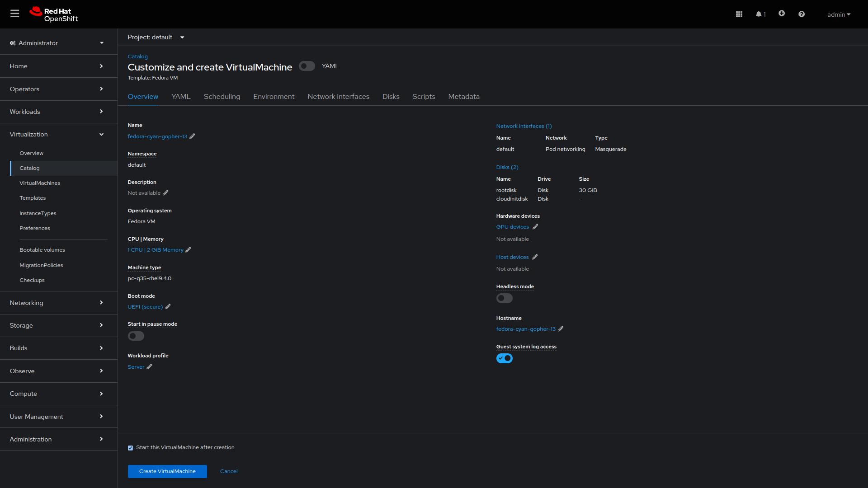
Task: Edit GPU devices with the pencil icon
Action: pos(534,226)
